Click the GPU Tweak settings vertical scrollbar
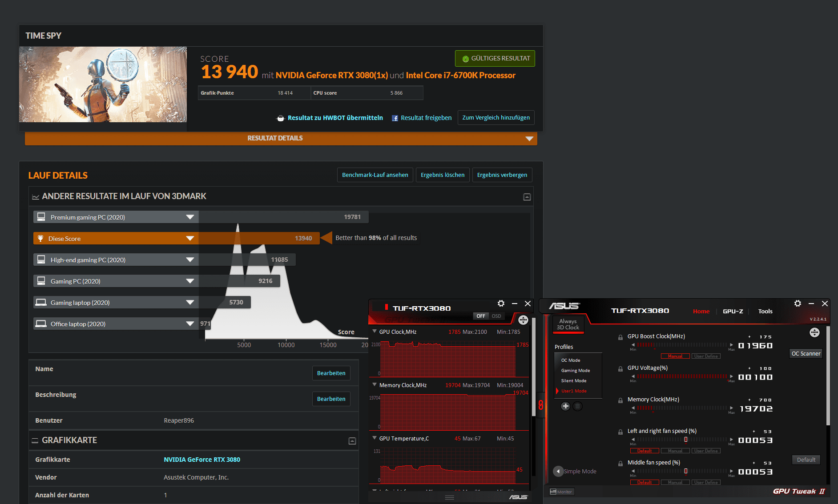Image resolution: width=838 pixels, height=504 pixels. 828,376
